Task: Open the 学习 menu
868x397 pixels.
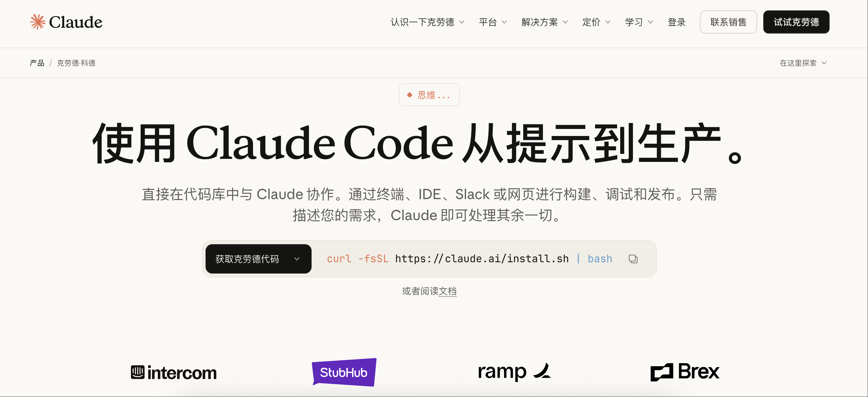Action: [639, 22]
